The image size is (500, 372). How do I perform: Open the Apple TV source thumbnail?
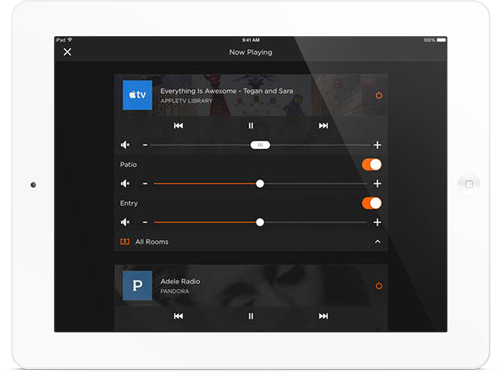click(137, 95)
